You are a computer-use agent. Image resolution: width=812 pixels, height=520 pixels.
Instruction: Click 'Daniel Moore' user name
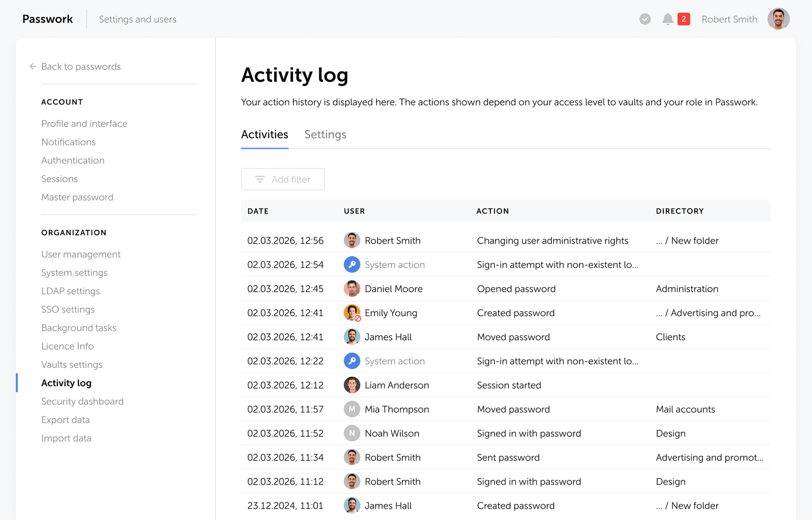(x=393, y=289)
